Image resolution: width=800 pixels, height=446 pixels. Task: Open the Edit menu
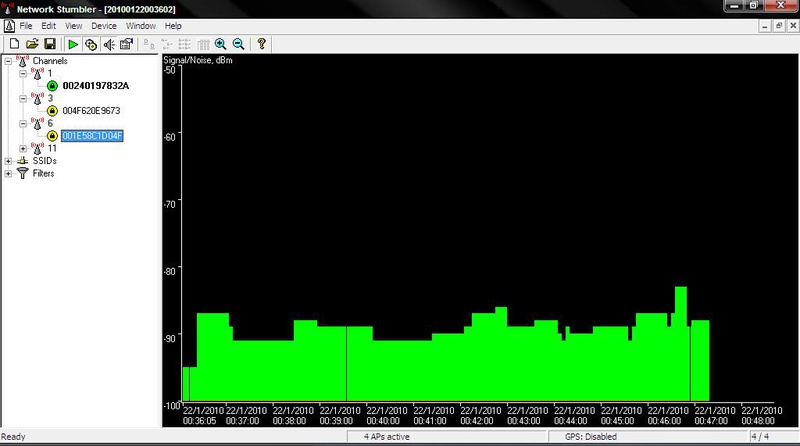(x=48, y=26)
